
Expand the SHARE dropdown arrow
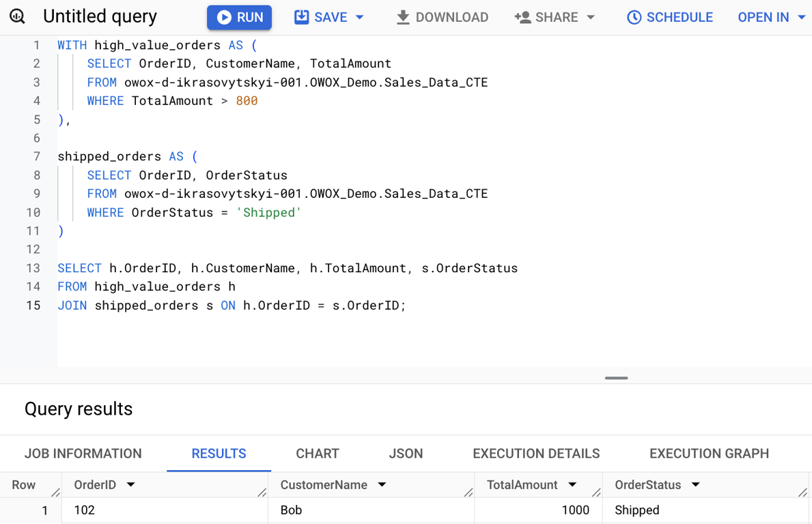pyautogui.click(x=591, y=18)
